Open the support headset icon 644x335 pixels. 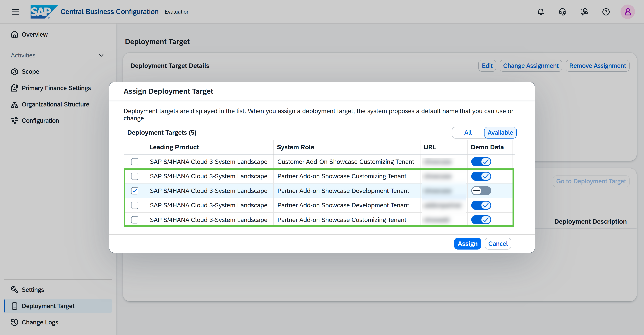coord(562,12)
